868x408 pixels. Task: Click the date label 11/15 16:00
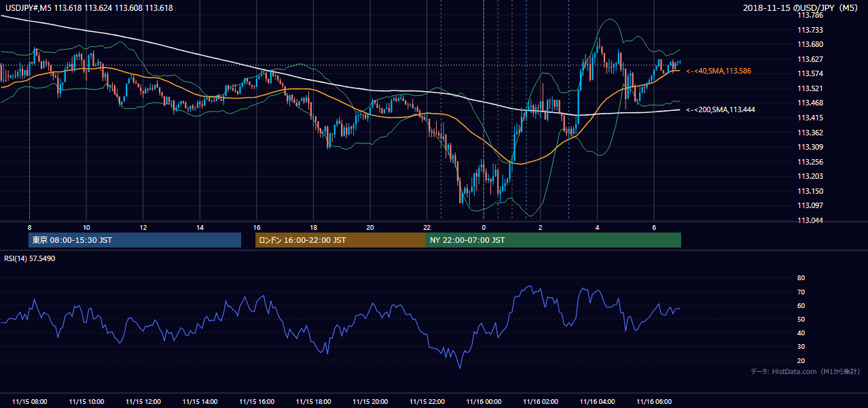(257, 402)
